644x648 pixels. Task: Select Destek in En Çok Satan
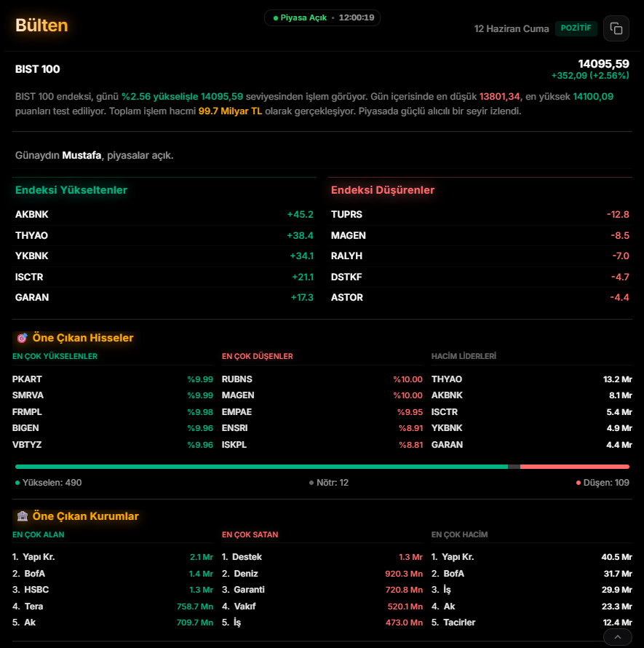(x=322, y=557)
